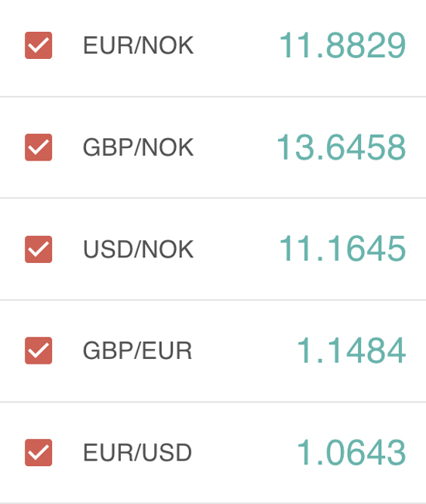Open the USD/NOK pair label

point(139,249)
